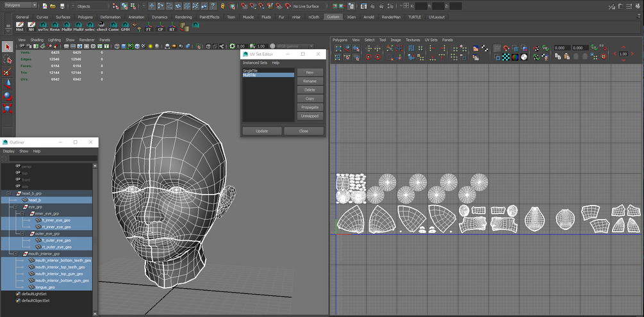644x317 pixels.
Task: Toggle the RGB channels display icon
Action: pyautogui.click(x=515, y=57)
